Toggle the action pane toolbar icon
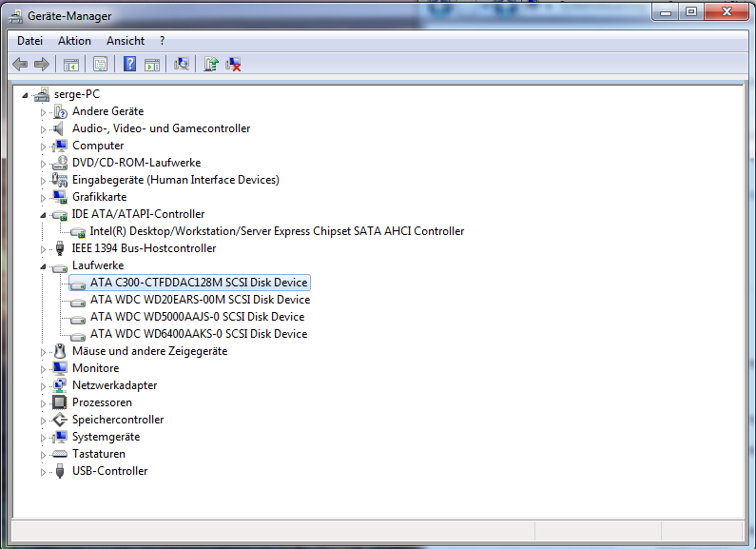This screenshot has height=549, width=756. [152, 64]
